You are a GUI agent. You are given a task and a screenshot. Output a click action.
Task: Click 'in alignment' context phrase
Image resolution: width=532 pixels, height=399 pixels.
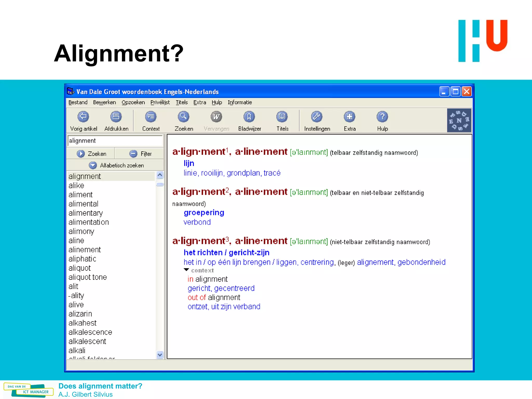(208, 279)
